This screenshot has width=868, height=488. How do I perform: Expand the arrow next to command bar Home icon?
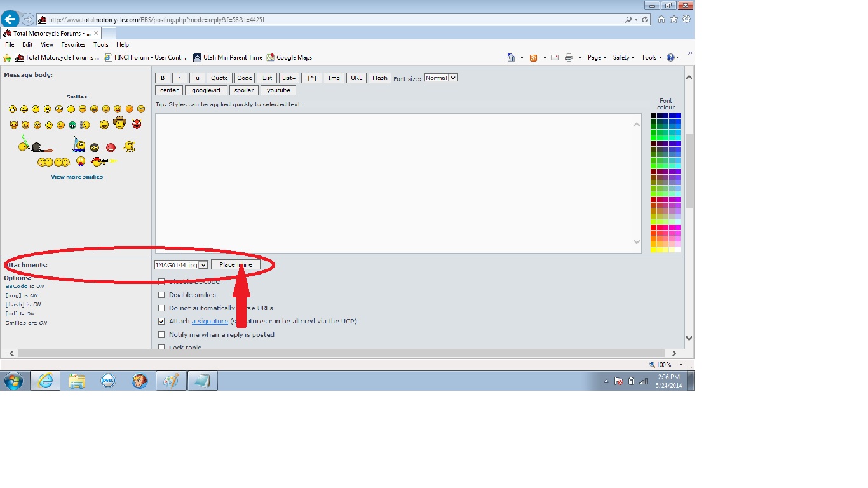(x=522, y=58)
